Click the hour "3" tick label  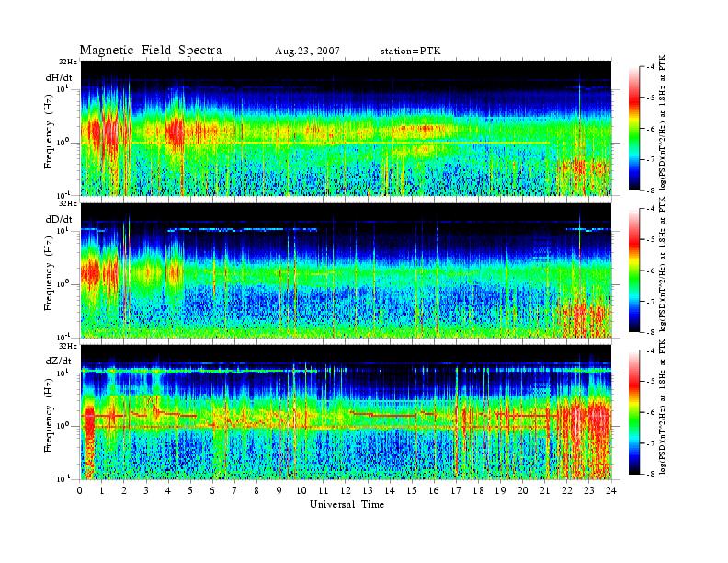click(147, 491)
